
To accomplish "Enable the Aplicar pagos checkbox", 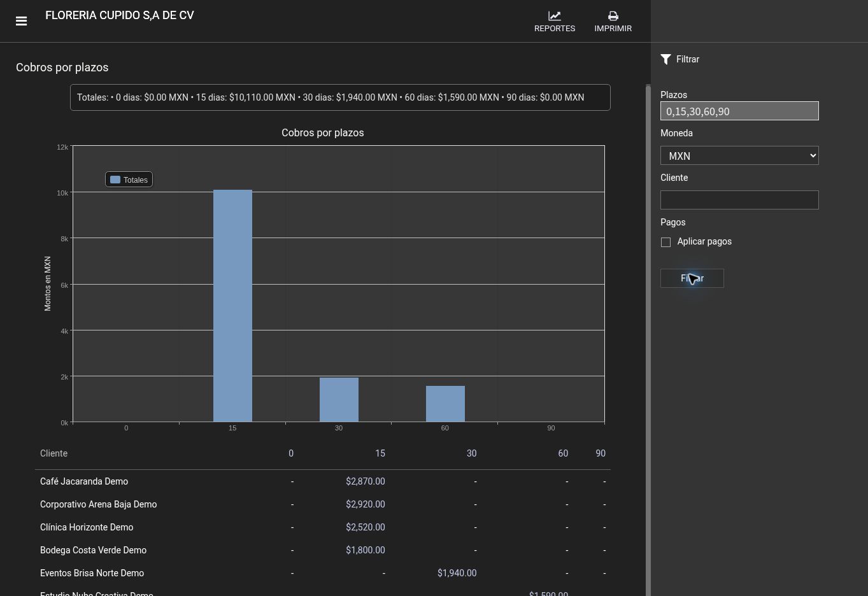I will point(665,242).
